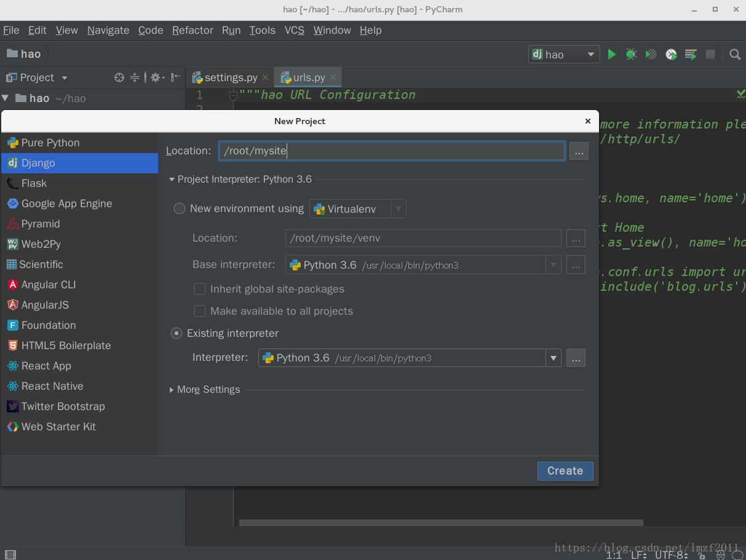This screenshot has width=746, height=560.
Task: Collapse the hao root folder in tree
Action: [x=6, y=98]
